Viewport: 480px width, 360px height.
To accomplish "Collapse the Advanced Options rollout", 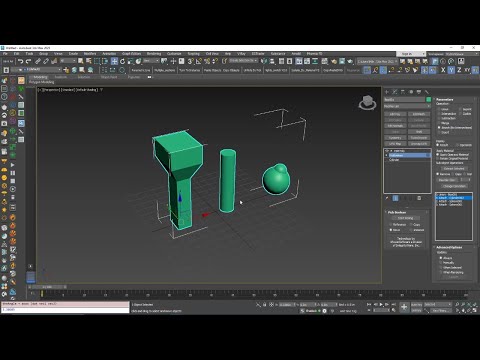I will 449,247.
